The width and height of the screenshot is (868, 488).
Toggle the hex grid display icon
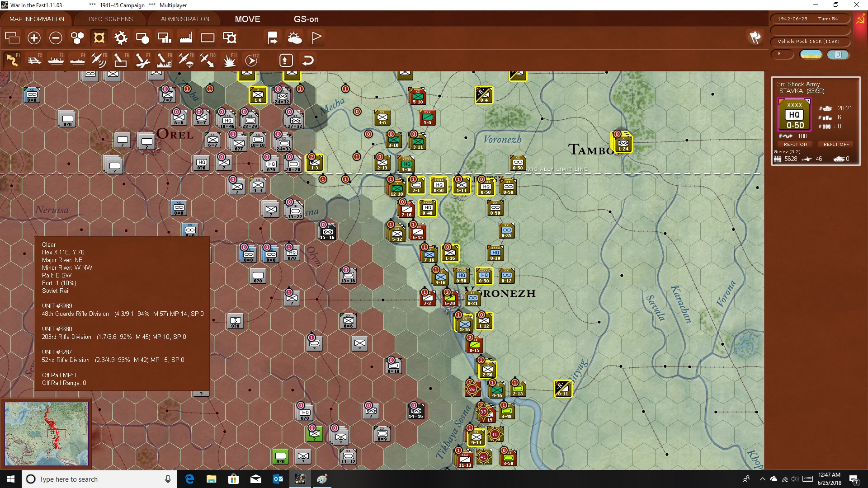coord(77,38)
